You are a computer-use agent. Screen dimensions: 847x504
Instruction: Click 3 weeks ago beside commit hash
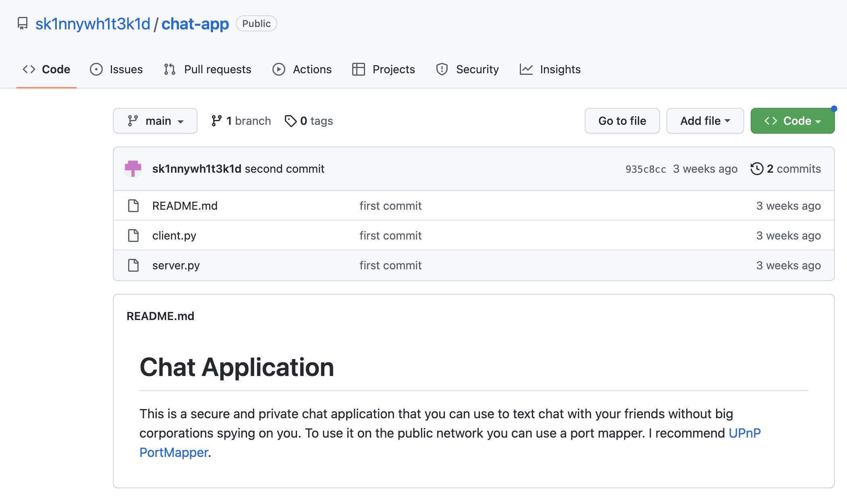point(705,169)
